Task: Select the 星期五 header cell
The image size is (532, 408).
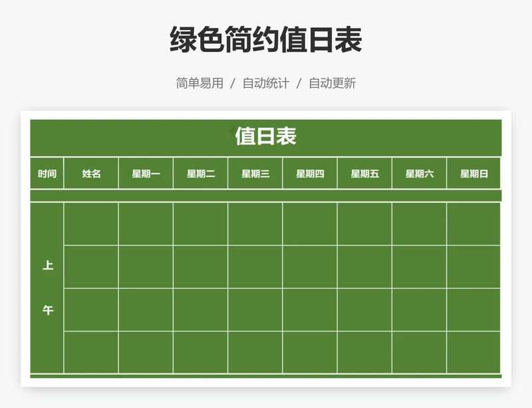Action: pos(364,173)
